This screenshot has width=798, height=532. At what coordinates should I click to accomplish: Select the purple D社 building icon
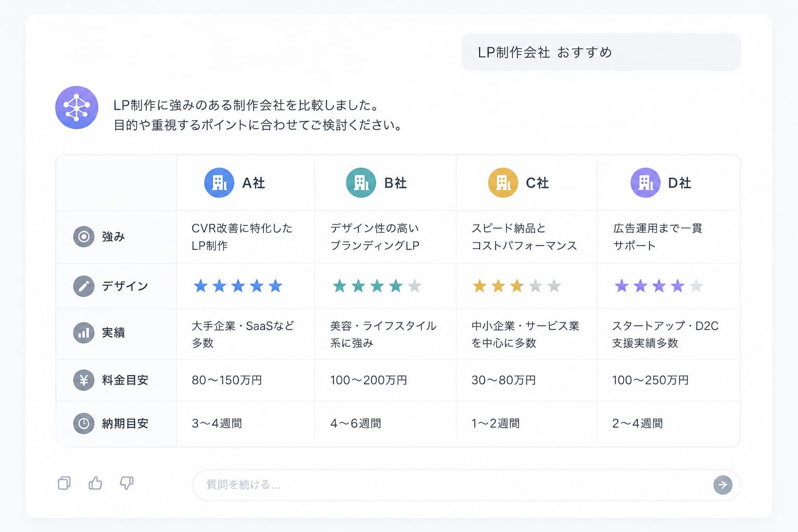click(645, 183)
